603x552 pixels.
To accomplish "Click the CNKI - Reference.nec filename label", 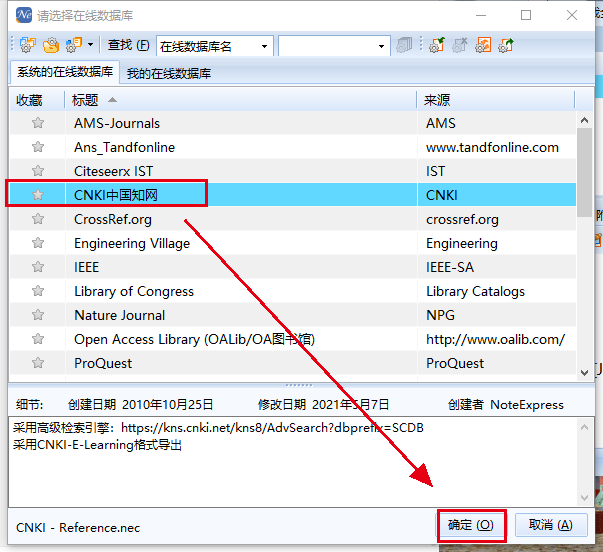I will pyautogui.click(x=78, y=527).
